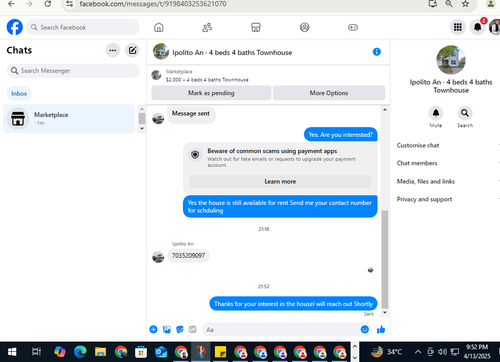Open the 34°C weather widget
This screenshot has height=362, width=500.
click(387, 352)
